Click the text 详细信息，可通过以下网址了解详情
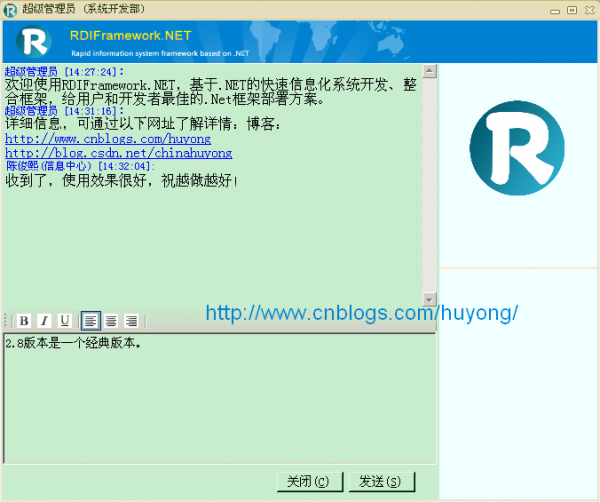Viewport: 600px width, 502px height. tap(143, 124)
